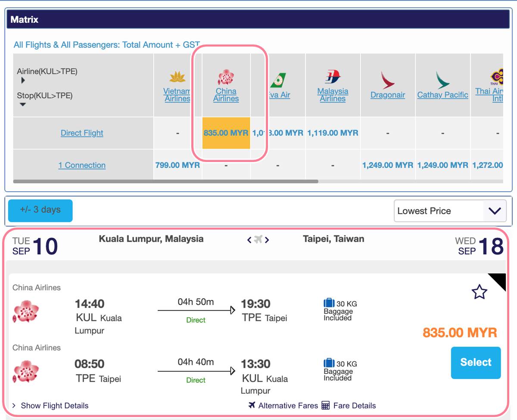517x420 pixels.
Task: Click the return flight China Airlines logo
Action: [26, 371]
